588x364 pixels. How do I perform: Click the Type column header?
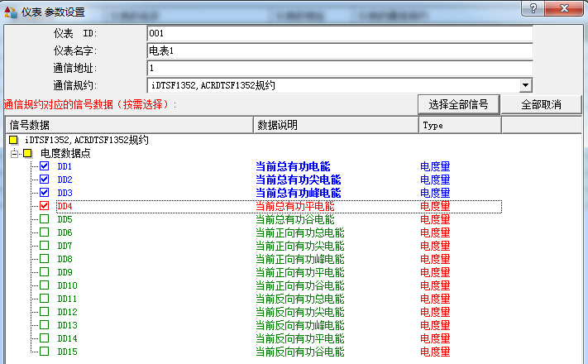(x=460, y=125)
